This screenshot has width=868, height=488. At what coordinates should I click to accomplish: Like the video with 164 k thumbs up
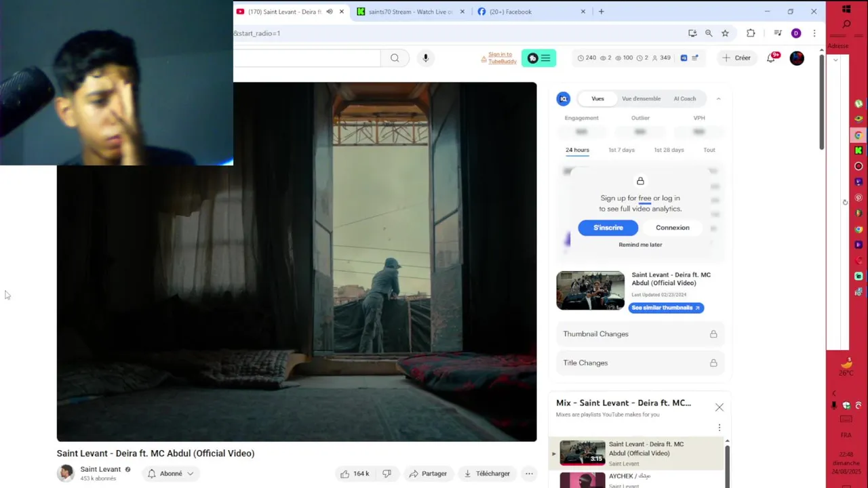[x=355, y=474]
